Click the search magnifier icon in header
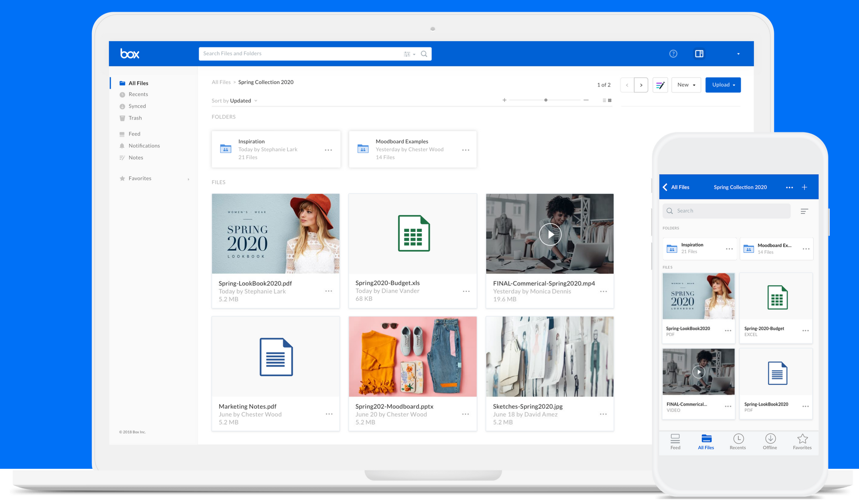 [424, 54]
